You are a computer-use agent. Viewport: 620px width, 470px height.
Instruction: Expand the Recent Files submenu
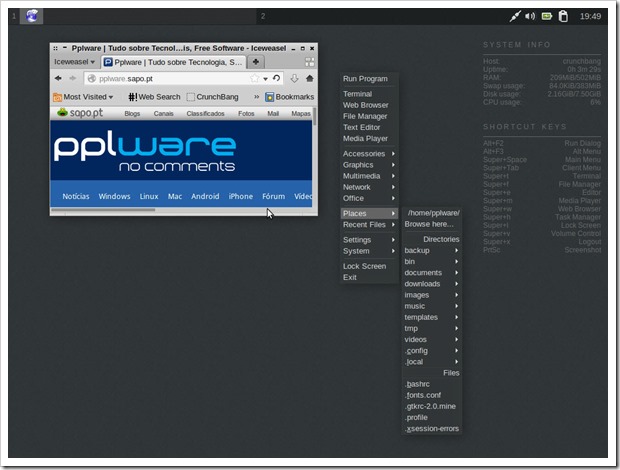tap(369, 225)
